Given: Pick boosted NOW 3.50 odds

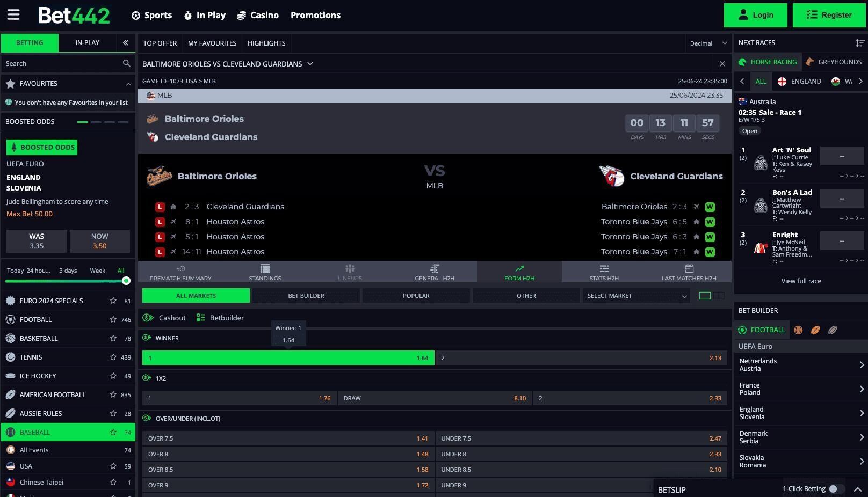Looking at the screenshot, I should 99,241.
